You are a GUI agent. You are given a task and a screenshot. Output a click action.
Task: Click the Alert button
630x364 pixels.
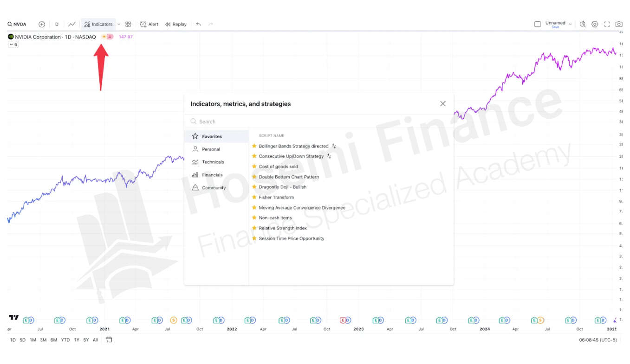pyautogui.click(x=149, y=24)
